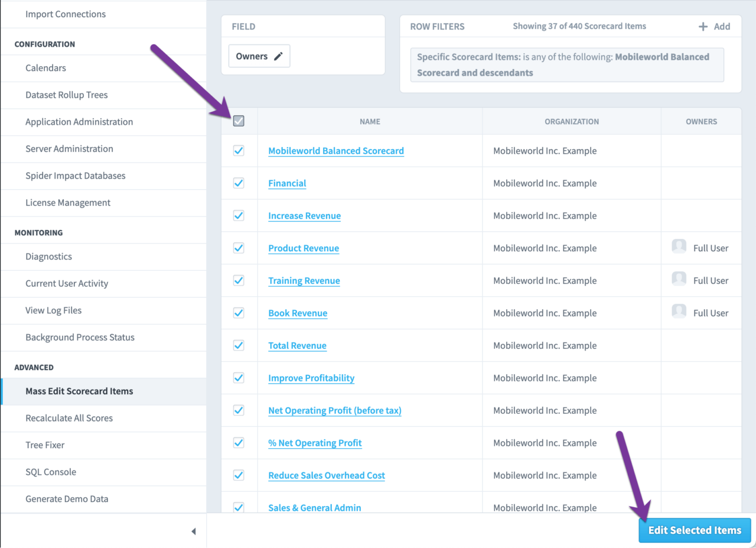Viewport: 756px width, 548px height.
Task: Uncheck the Total Revenue row checkbox
Action: tap(239, 345)
